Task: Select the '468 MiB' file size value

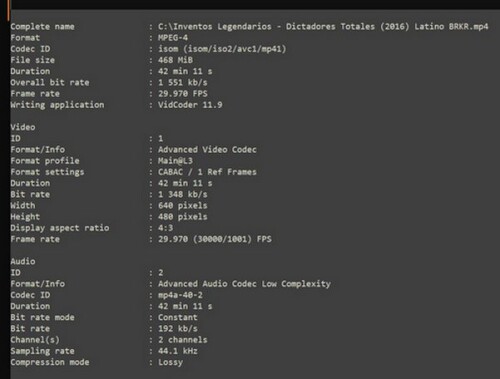Action: point(175,60)
